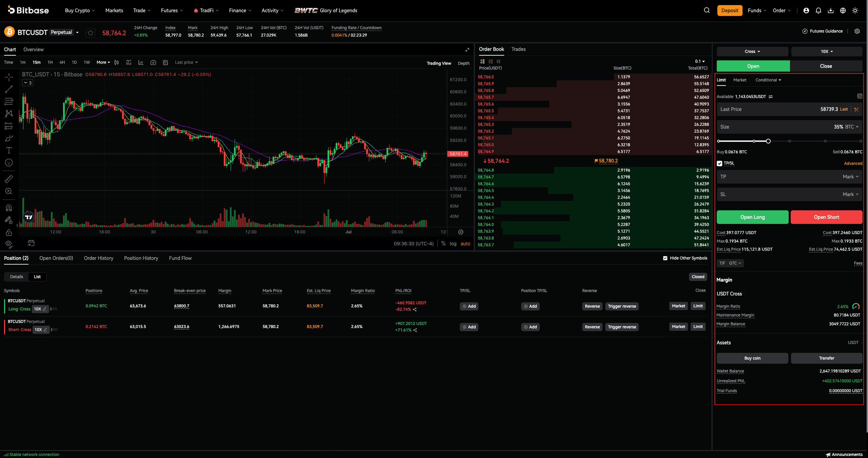Expand chart to fullscreen icon
The image size is (868, 458).
coord(467,50)
